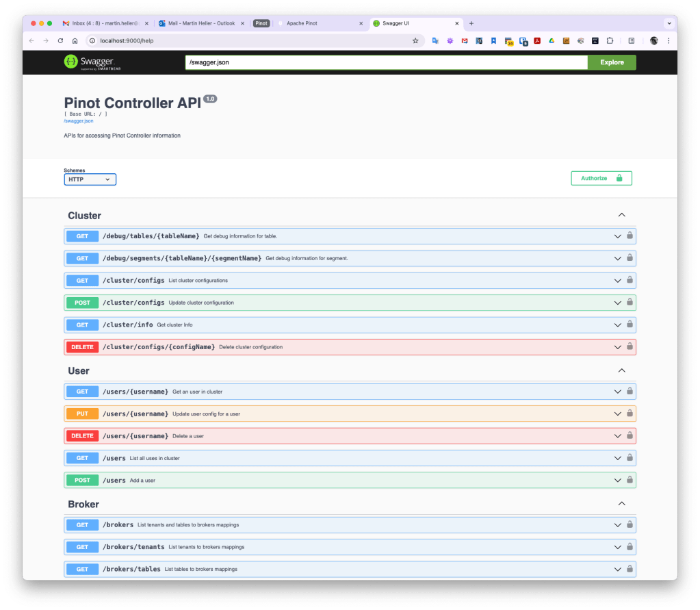Click the browser home icon
Image resolution: width=700 pixels, height=610 pixels.
click(x=75, y=41)
